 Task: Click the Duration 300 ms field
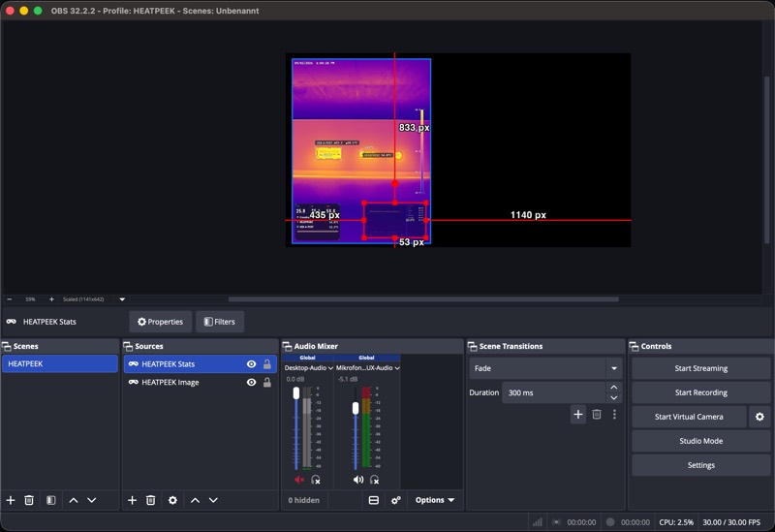pos(554,392)
